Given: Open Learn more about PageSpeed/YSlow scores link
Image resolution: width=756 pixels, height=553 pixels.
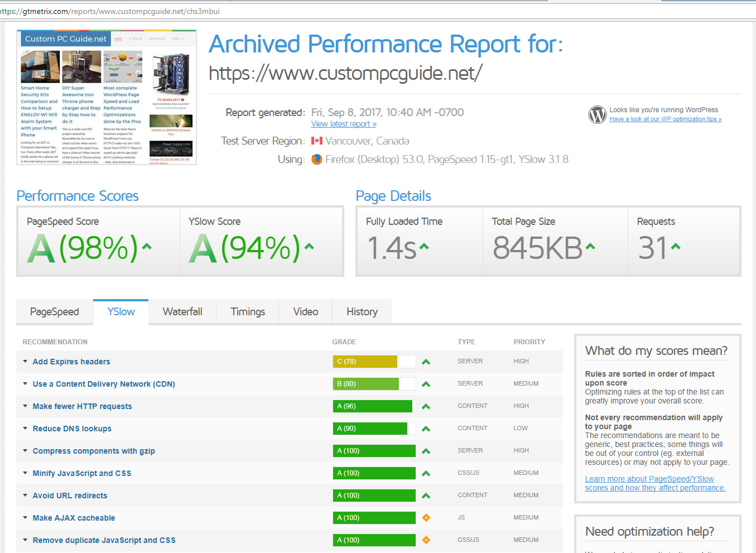Looking at the screenshot, I should click(x=655, y=483).
